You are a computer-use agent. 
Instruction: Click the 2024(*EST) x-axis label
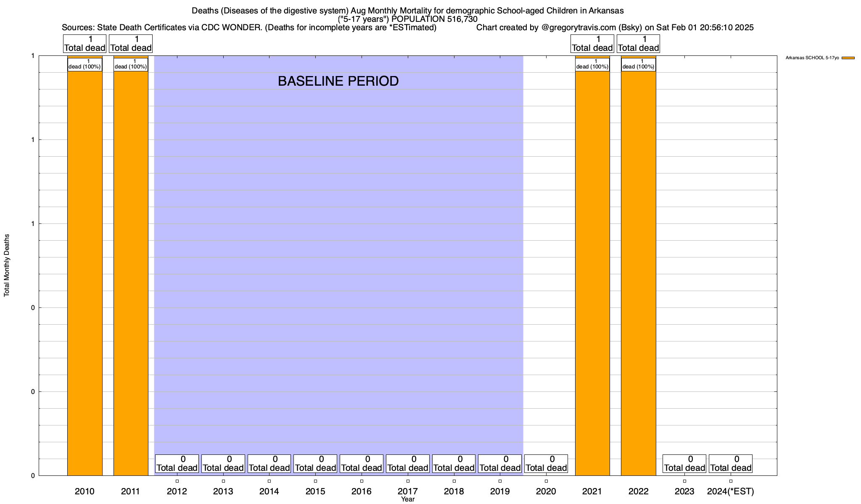[x=731, y=491]
